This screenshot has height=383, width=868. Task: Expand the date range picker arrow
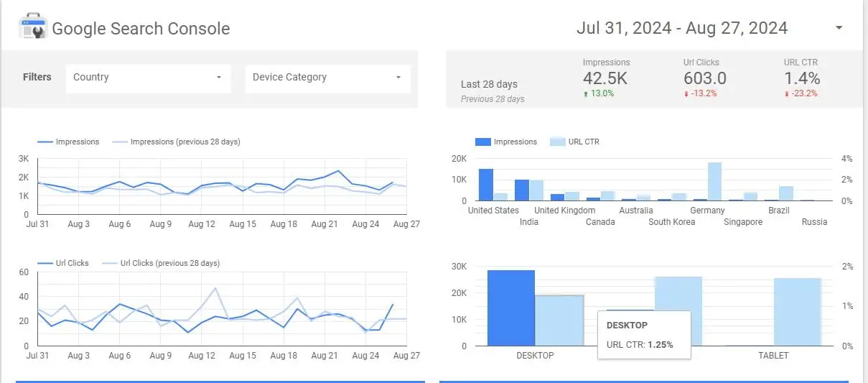[x=839, y=28]
